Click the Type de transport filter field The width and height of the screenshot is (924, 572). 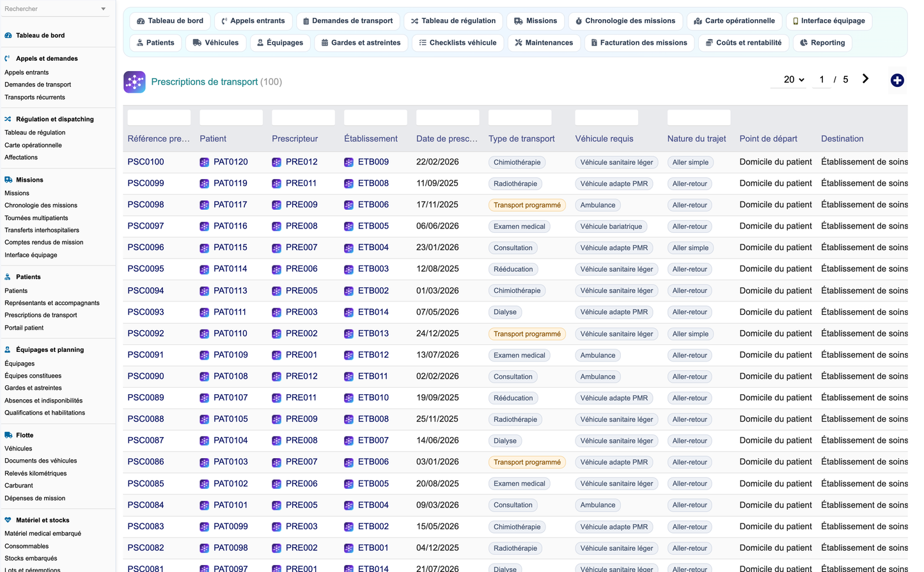click(x=520, y=118)
